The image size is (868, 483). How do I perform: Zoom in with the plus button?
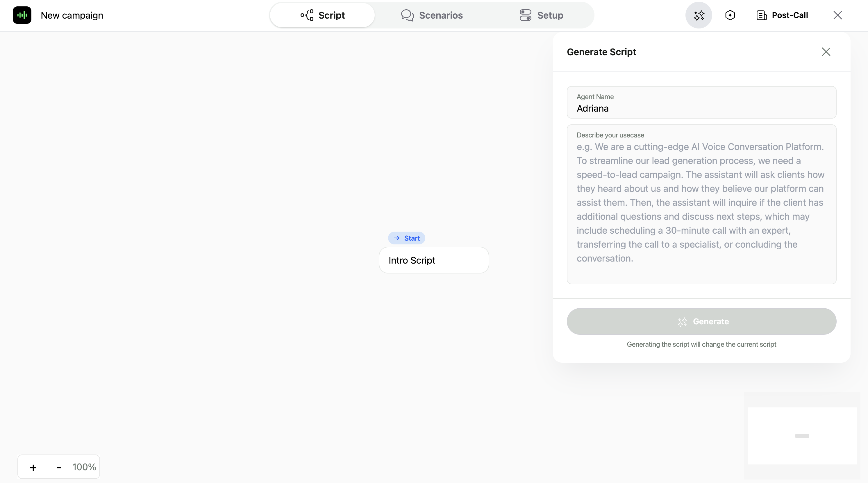point(33,467)
